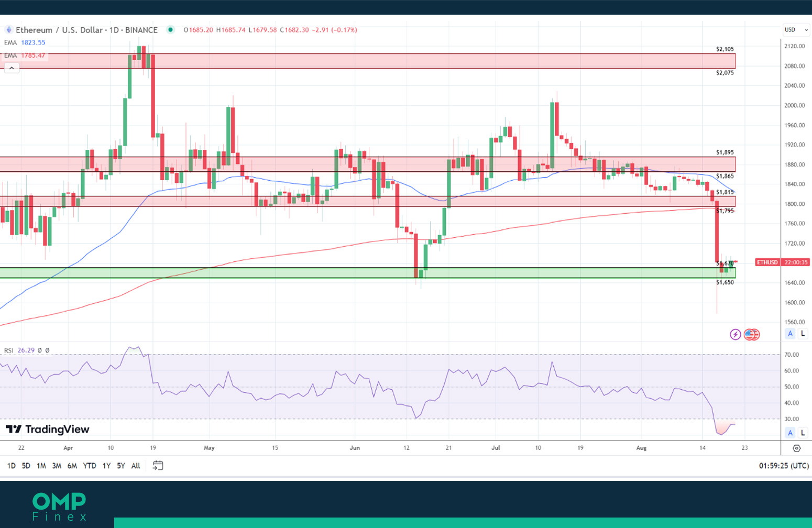
Task: Click the green market status dot
Action: (x=170, y=30)
